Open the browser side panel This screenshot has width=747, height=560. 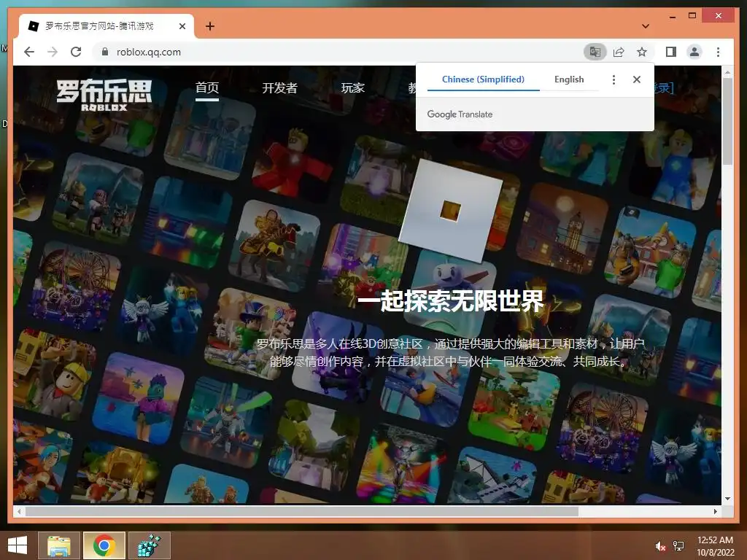tap(671, 52)
